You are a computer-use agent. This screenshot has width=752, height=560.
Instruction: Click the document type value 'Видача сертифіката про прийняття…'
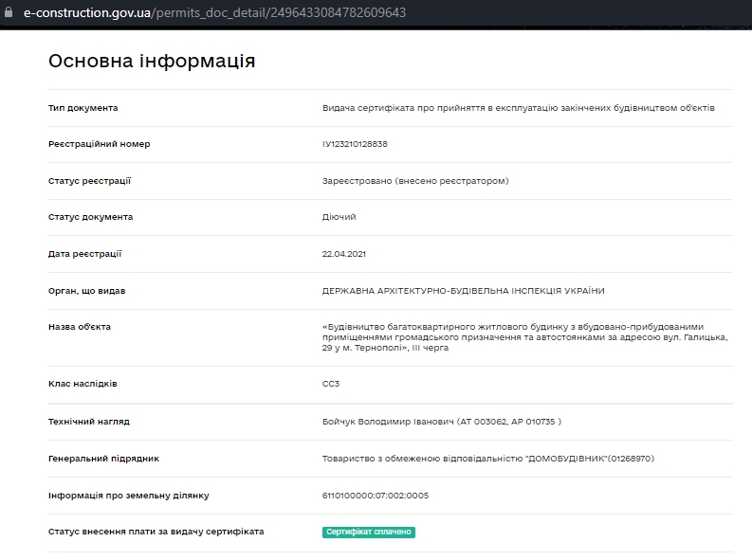point(519,108)
